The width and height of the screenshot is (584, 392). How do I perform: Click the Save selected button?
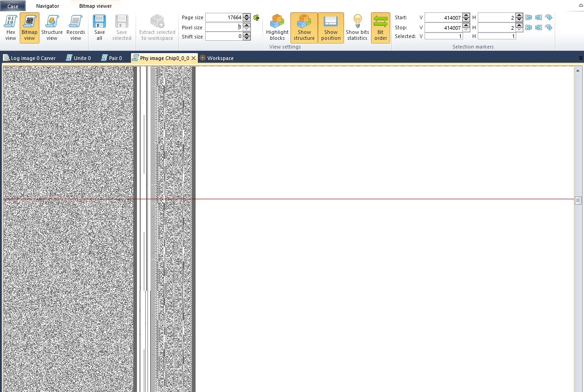pyautogui.click(x=121, y=27)
